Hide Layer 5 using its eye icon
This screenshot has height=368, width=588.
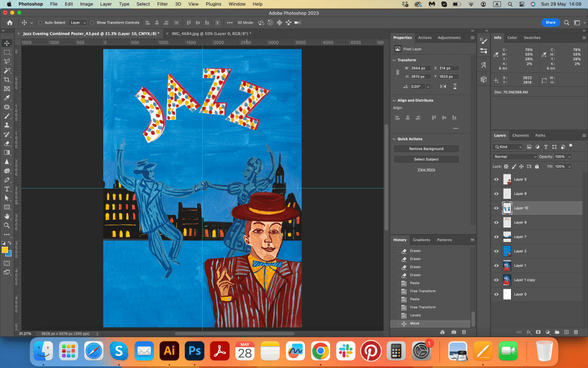(497, 179)
